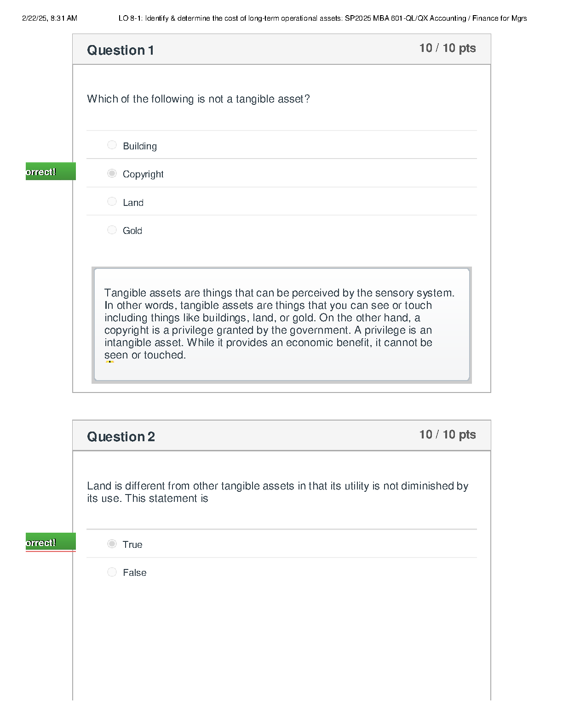Click the False answer label

pos(135,573)
